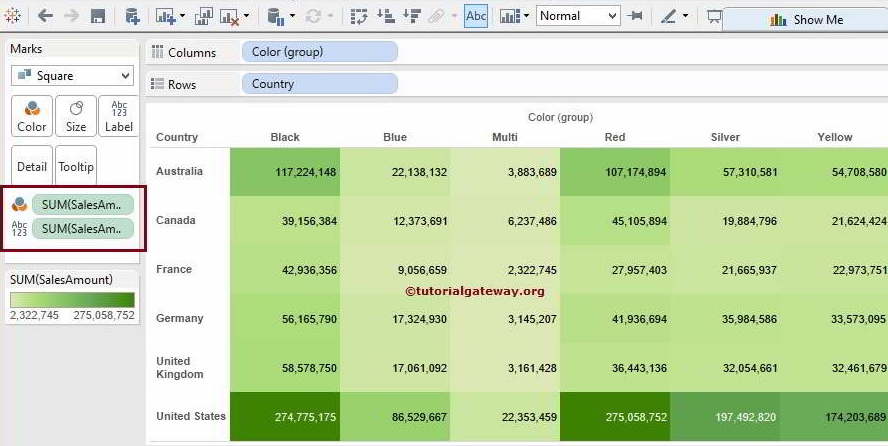Image resolution: width=888 pixels, height=446 pixels.
Task: Click the Rows shelf icon
Action: point(157,84)
